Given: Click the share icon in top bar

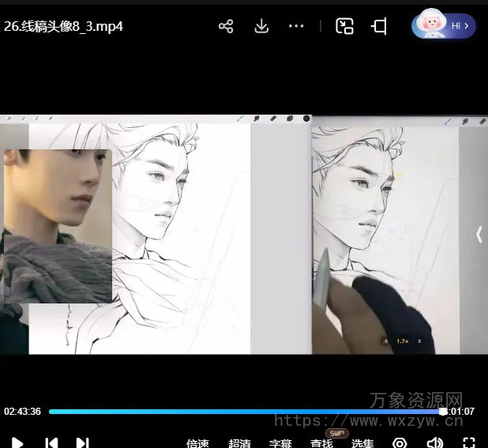Looking at the screenshot, I should click(x=226, y=26).
